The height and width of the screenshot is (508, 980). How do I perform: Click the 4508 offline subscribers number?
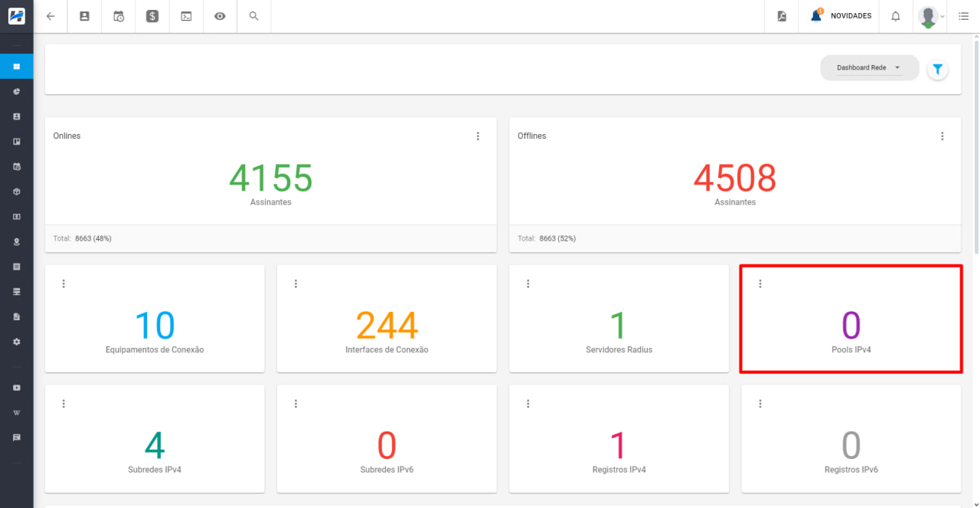tap(735, 178)
